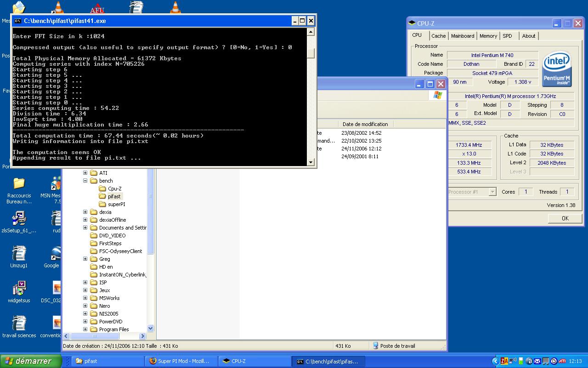
Task: Click console scrollbar up arrow
Action: (311, 32)
